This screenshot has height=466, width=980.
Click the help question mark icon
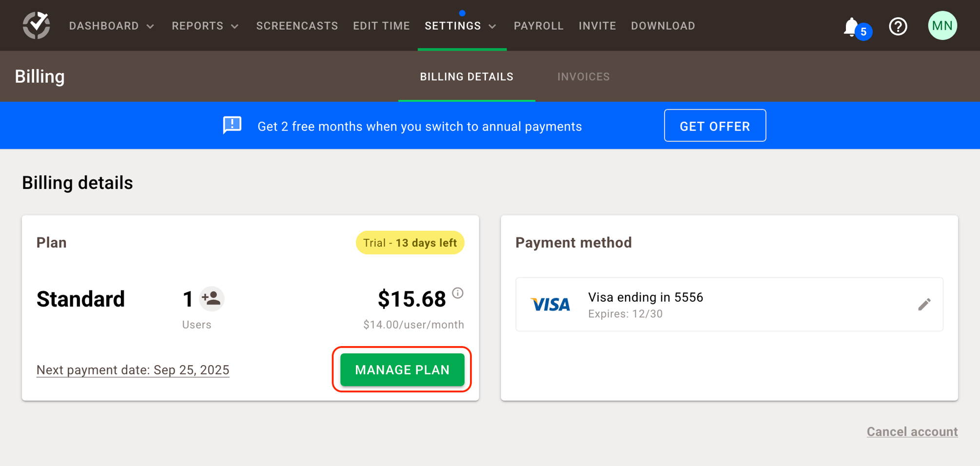(898, 26)
